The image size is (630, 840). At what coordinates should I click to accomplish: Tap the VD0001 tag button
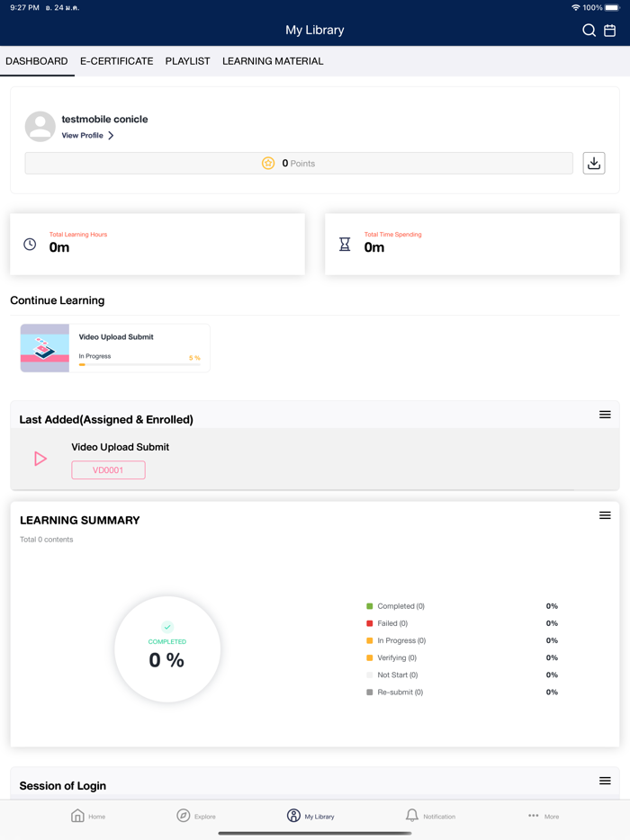tap(108, 470)
